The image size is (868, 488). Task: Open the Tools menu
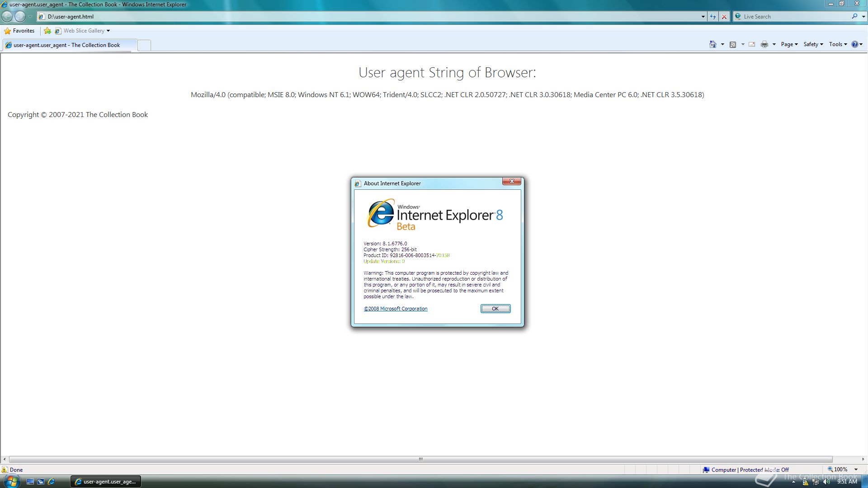click(838, 44)
